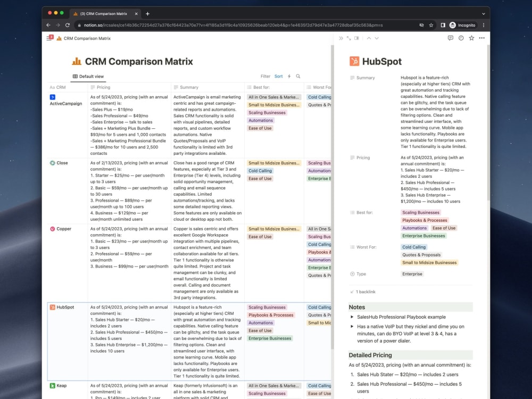This screenshot has width=532, height=399.
Task: Expand the native VoIP notes toggle
Action: [x=352, y=327]
